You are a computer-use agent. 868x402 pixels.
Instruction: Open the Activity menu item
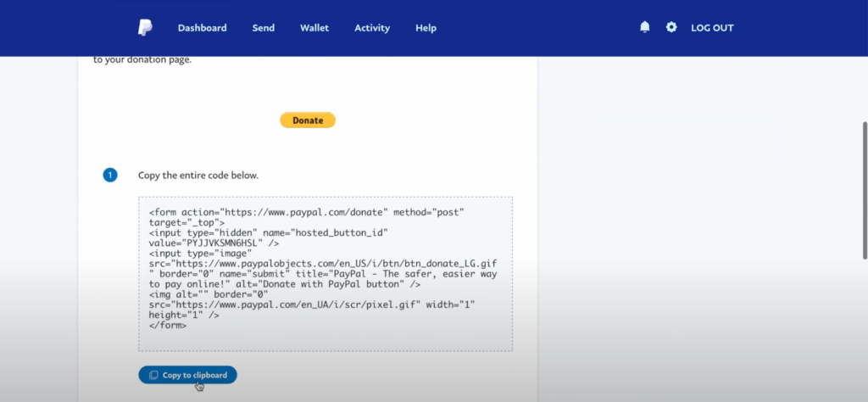click(372, 28)
